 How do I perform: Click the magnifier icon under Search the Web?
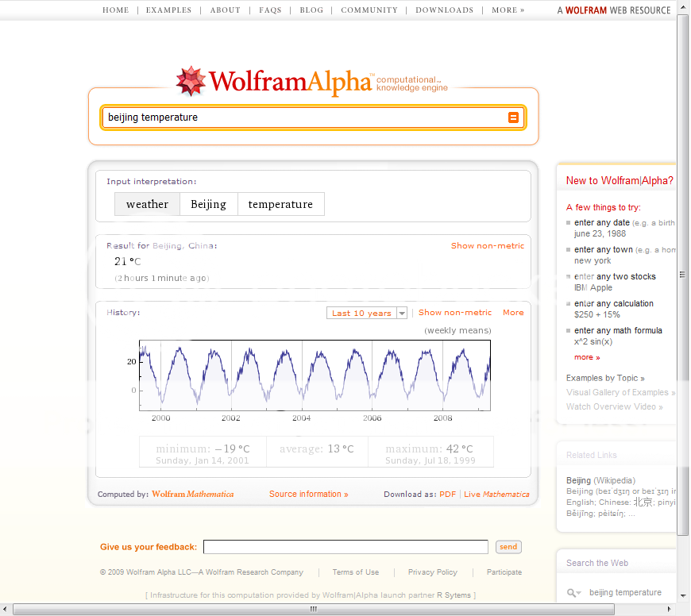tap(573, 593)
